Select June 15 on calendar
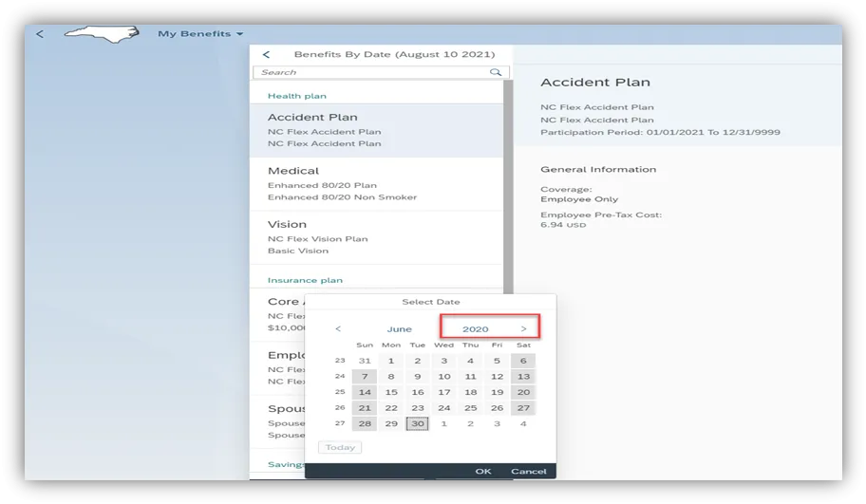 [391, 392]
